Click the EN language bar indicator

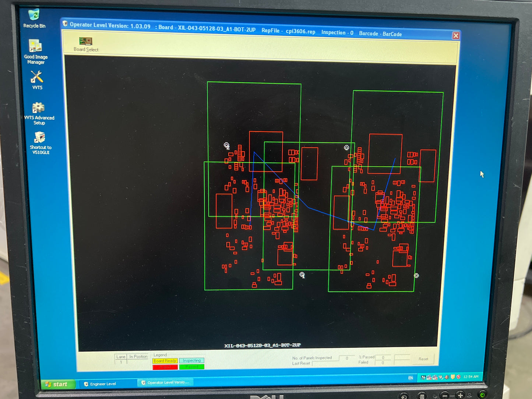(x=411, y=378)
